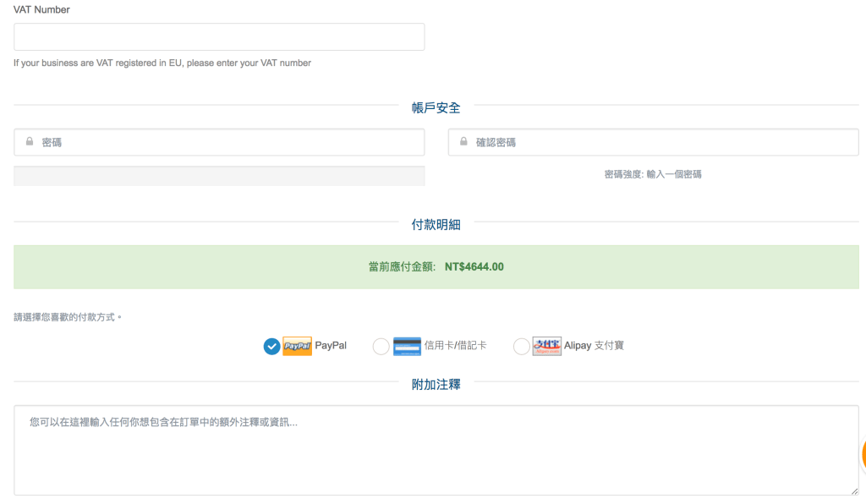Image resolution: width=866 pixels, height=504 pixels.
Task: Click the Alipay logo icon
Action: coord(547,346)
